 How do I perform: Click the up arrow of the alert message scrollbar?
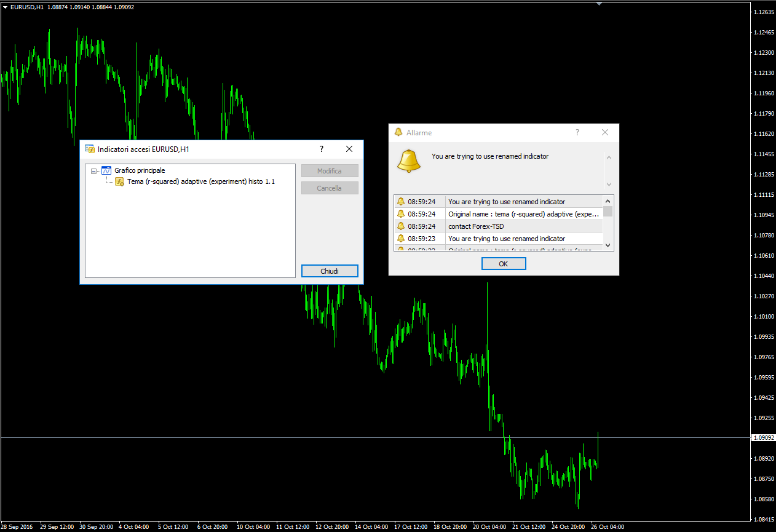609,158
